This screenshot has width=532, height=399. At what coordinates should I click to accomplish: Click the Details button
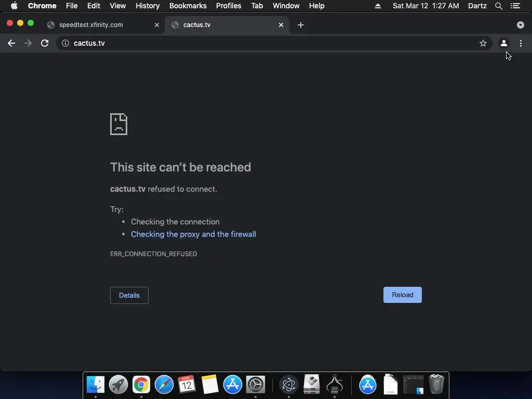(129, 295)
